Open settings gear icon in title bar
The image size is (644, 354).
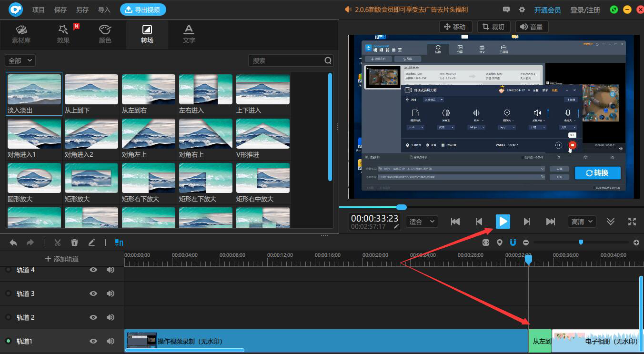(x=522, y=10)
